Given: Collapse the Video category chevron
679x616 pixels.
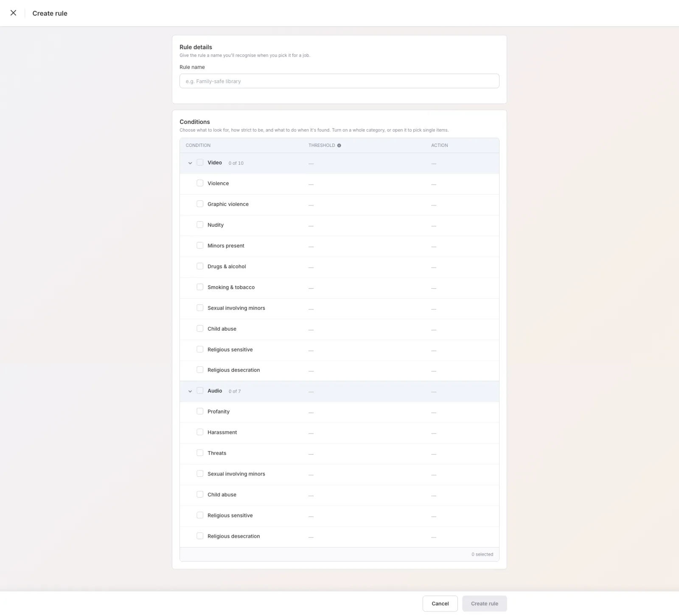Looking at the screenshot, I should point(190,163).
